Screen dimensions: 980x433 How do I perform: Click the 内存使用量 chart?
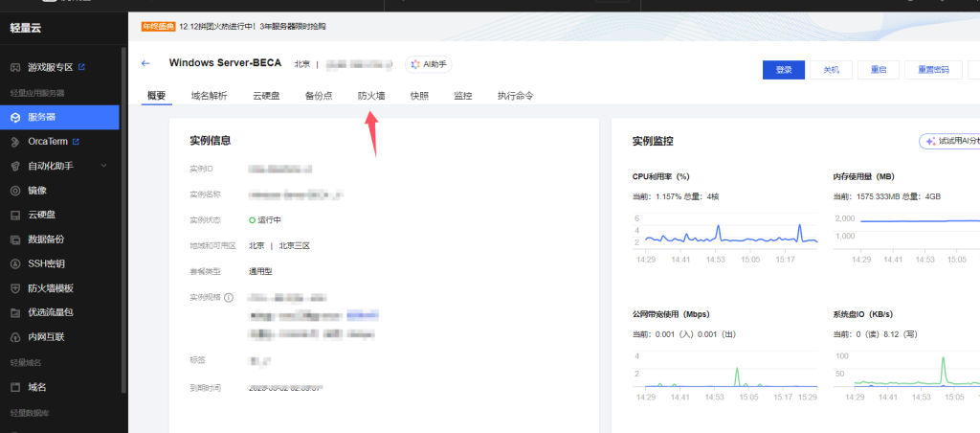coord(906,238)
